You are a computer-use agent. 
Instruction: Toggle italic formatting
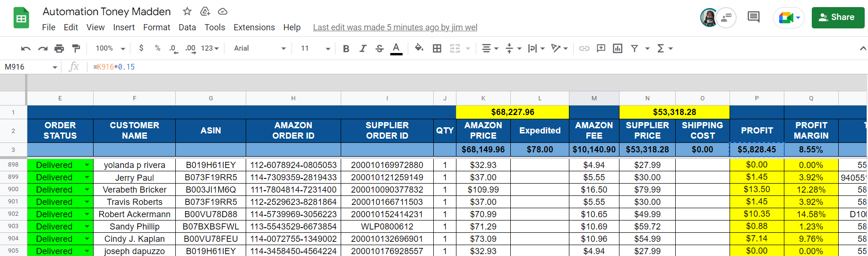[362, 48]
